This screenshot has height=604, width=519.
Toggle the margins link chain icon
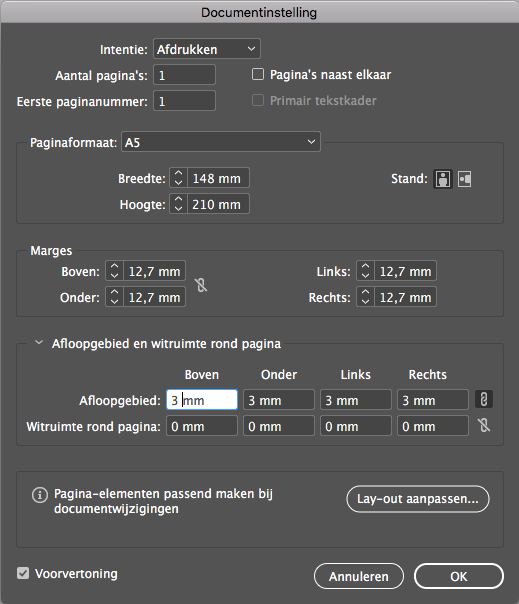(x=201, y=285)
